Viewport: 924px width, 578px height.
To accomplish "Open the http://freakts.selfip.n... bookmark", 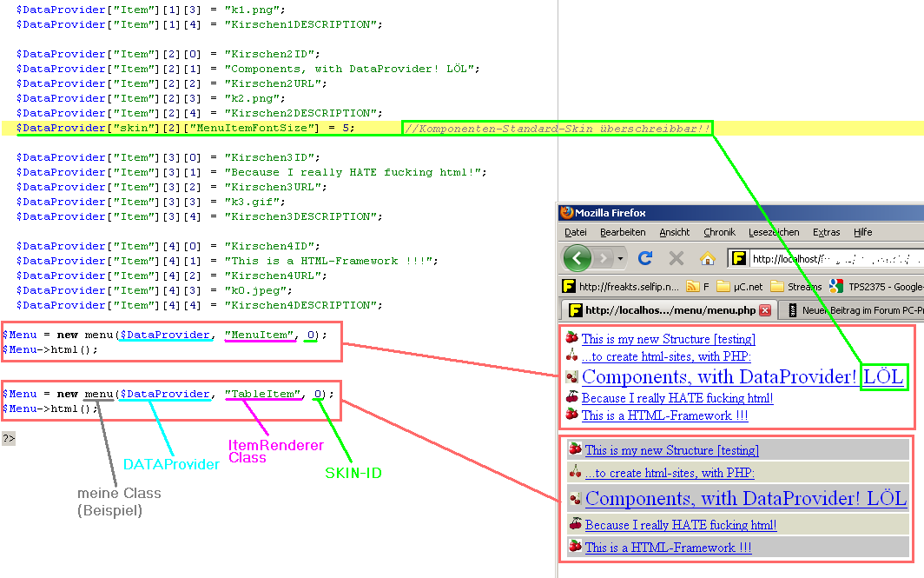I will tap(621, 287).
